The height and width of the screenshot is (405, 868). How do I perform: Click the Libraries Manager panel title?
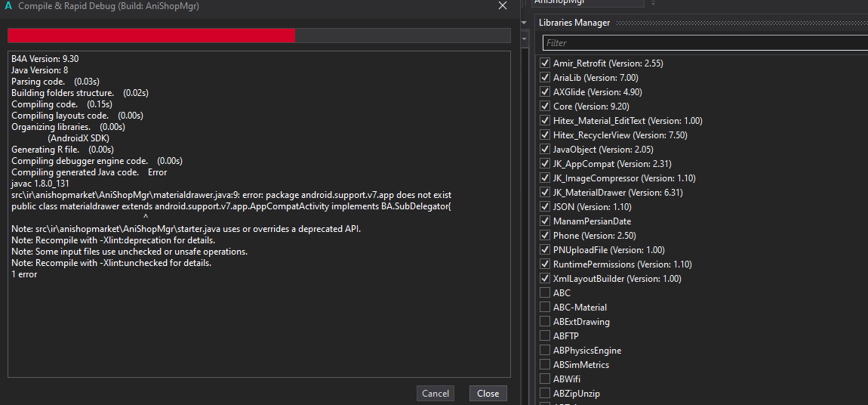coord(574,23)
